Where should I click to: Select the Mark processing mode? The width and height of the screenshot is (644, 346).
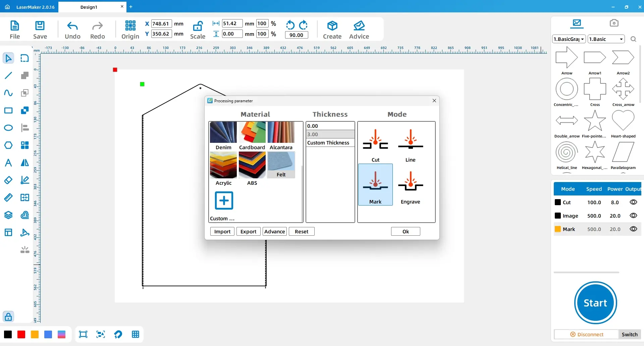(375, 184)
